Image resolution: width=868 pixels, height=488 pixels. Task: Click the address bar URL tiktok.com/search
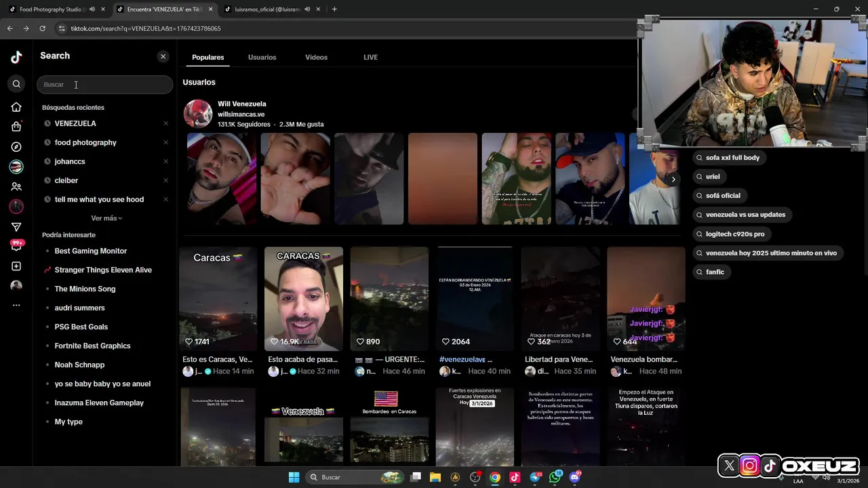point(146,28)
